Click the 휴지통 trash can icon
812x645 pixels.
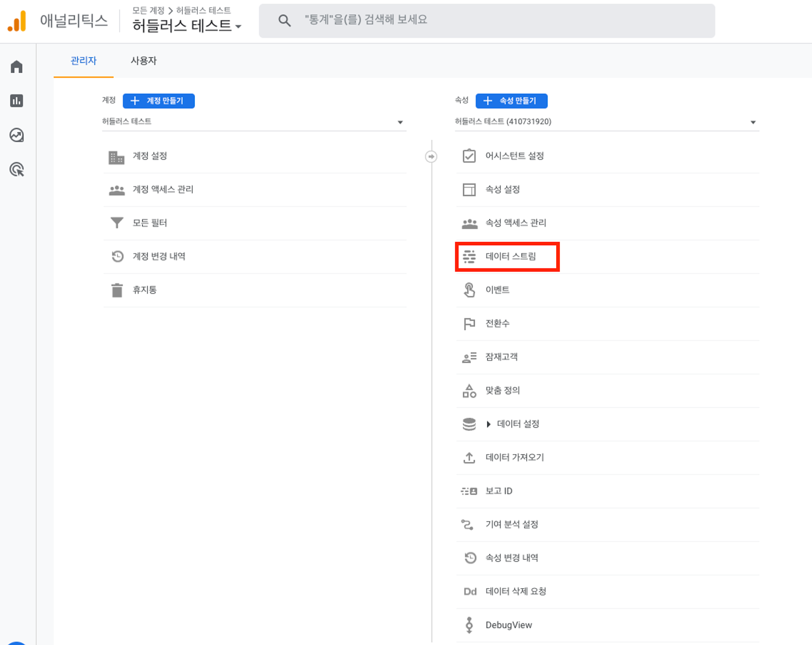pos(117,290)
